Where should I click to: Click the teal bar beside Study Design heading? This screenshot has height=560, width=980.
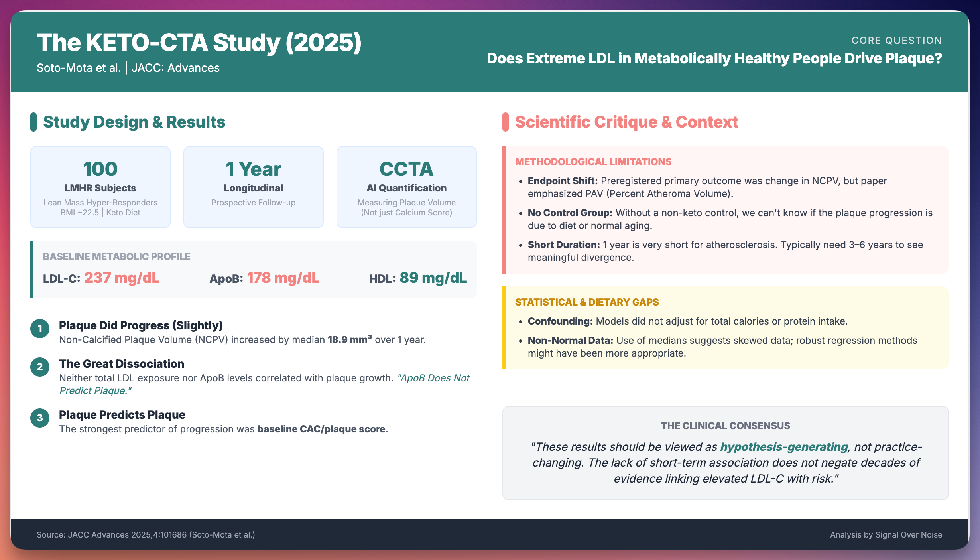[x=33, y=122]
